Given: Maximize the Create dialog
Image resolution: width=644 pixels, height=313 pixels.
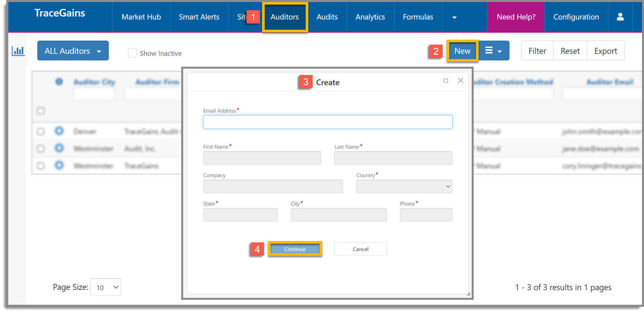Looking at the screenshot, I should (x=446, y=81).
